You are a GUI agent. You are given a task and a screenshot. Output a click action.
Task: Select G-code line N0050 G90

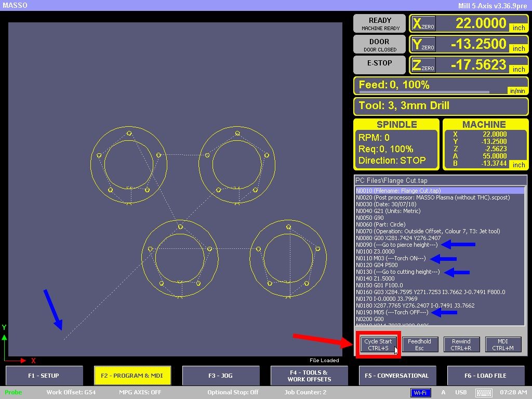point(440,218)
